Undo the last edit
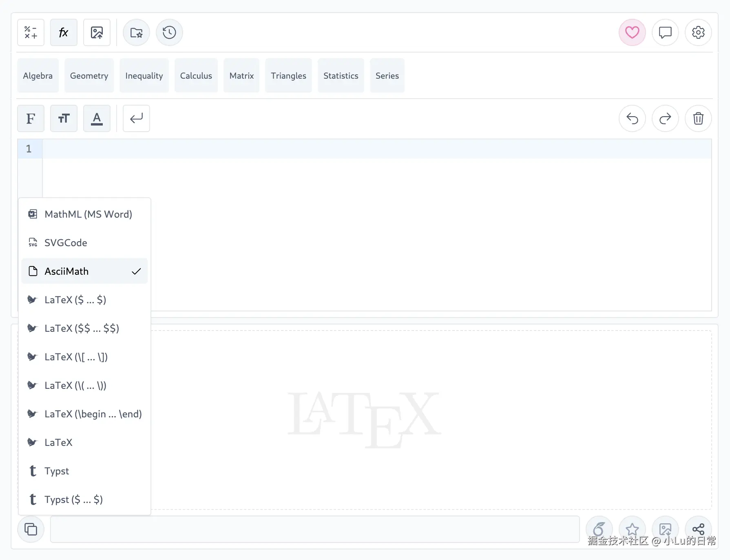This screenshot has width=730, height=560. coord(632,119)
